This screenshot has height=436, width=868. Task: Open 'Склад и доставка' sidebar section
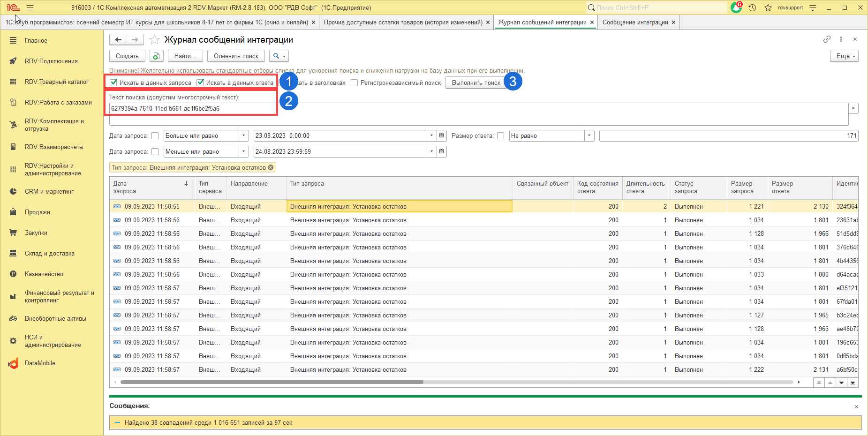pyautogui.click(x=50, y=254)
